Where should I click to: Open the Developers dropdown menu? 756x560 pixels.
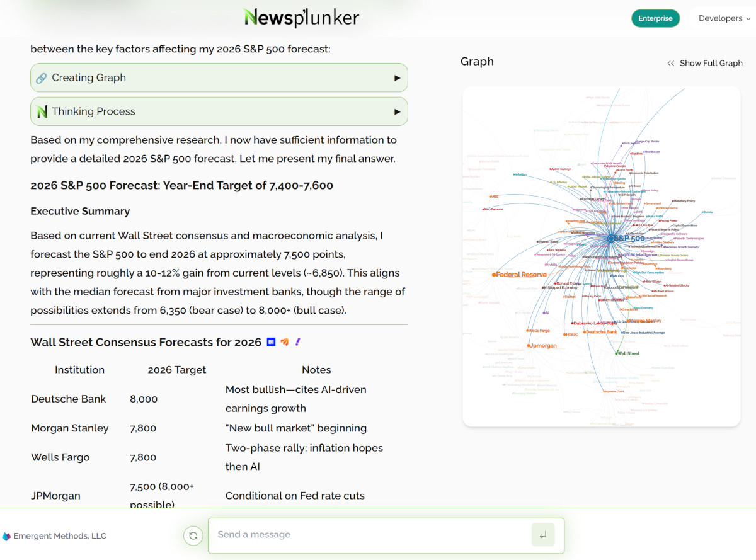[x=724, y=18]
